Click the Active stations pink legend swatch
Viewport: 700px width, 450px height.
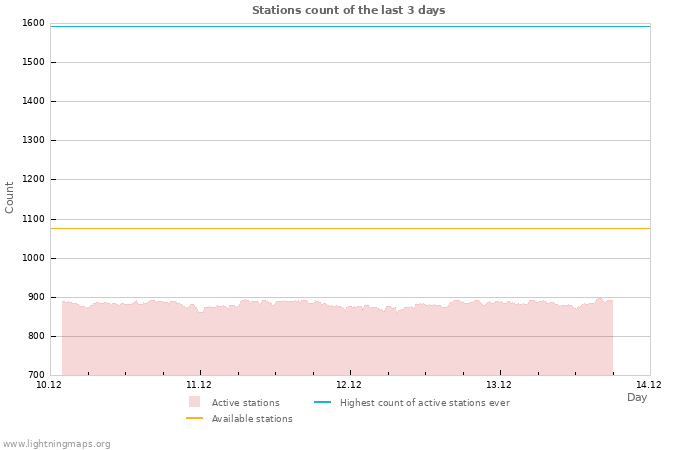coord(194,402)
